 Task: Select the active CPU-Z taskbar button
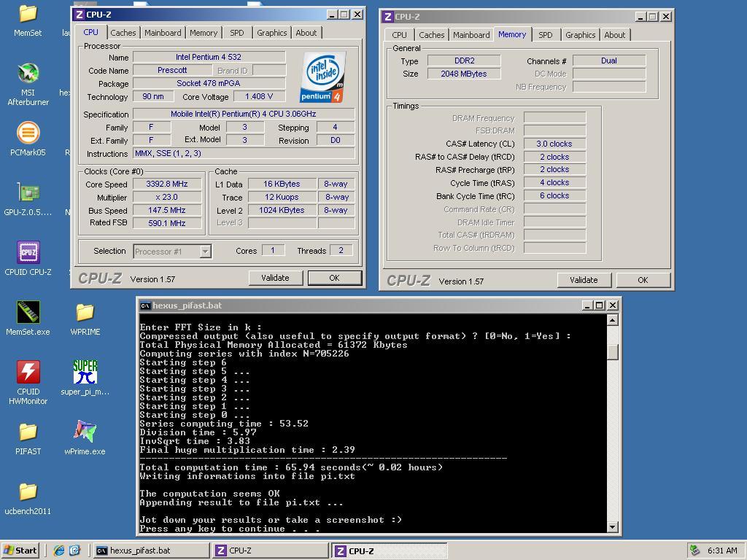pyautogui.click(x=390, y=551)
